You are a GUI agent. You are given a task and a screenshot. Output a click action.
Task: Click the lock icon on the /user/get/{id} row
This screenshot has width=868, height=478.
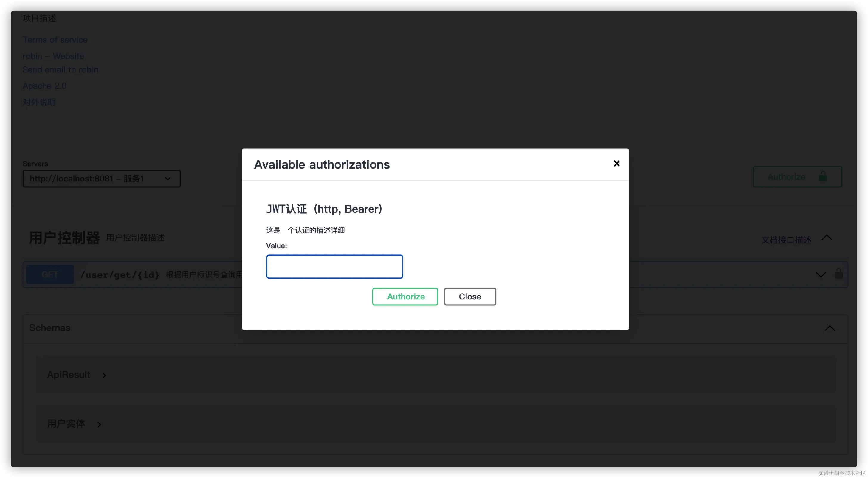click(839, 274)
